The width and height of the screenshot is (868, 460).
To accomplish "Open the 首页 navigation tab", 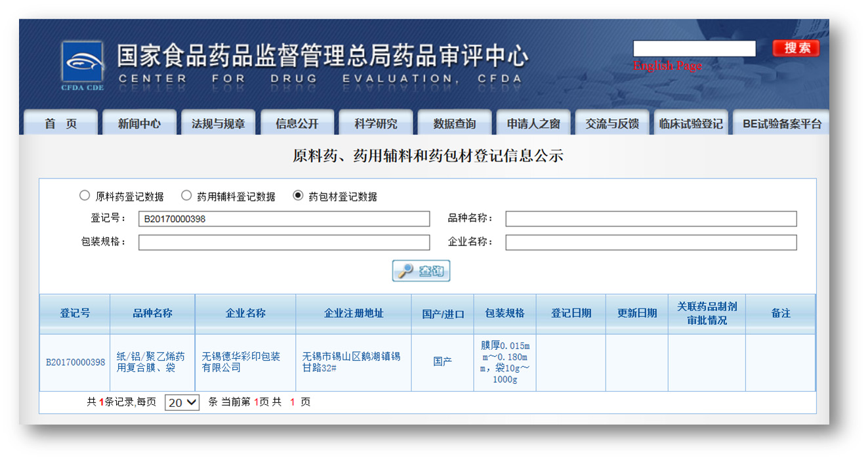I will coord(60,123).
